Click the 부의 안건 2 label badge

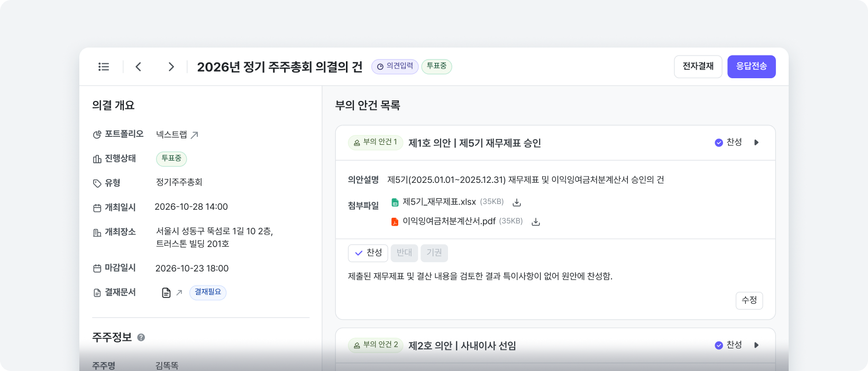pos(376,346)
